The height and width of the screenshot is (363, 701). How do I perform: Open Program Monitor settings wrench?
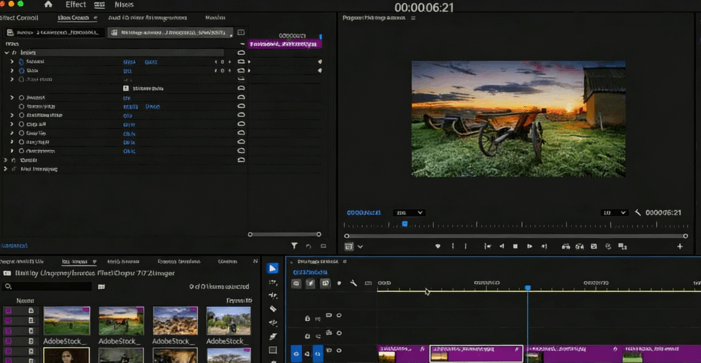[x=638, y=213]
